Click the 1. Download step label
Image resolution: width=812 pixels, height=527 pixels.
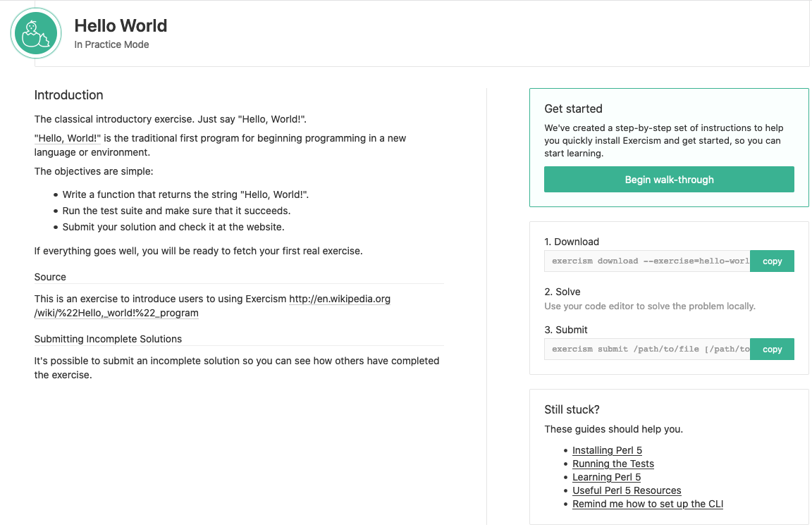click(x=572, y=242)
